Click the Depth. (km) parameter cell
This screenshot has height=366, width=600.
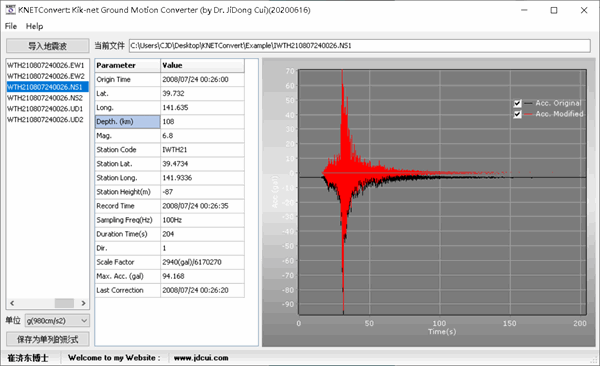click(127, 122)
